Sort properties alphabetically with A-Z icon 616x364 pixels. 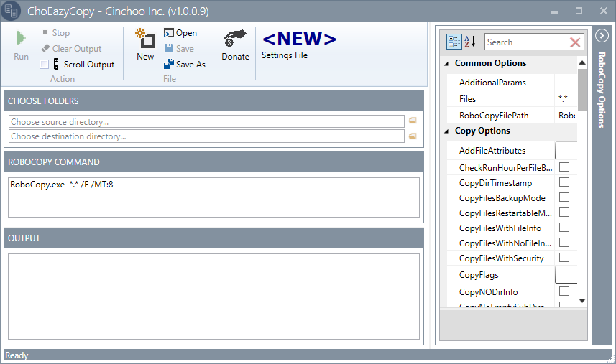[470, 42]
